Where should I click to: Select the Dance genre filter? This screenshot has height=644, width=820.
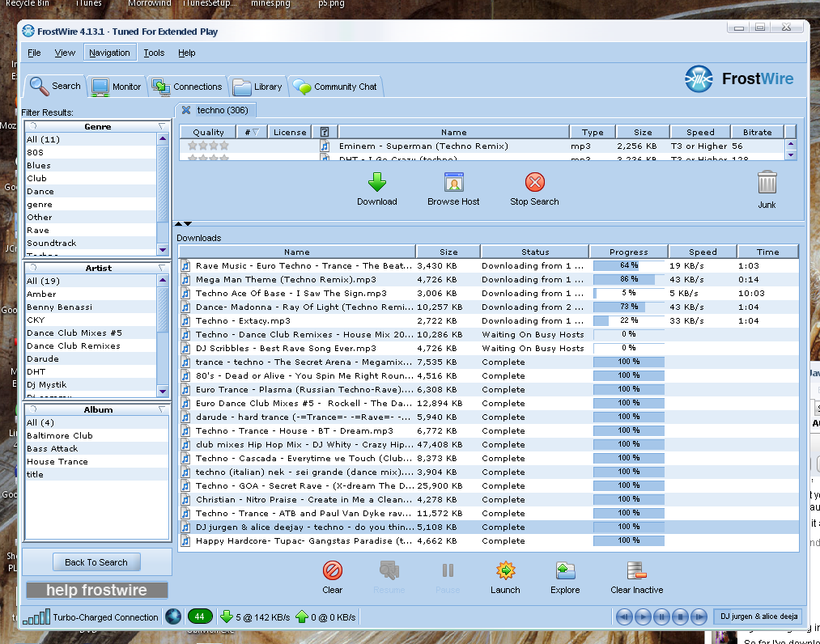[91, 192]
